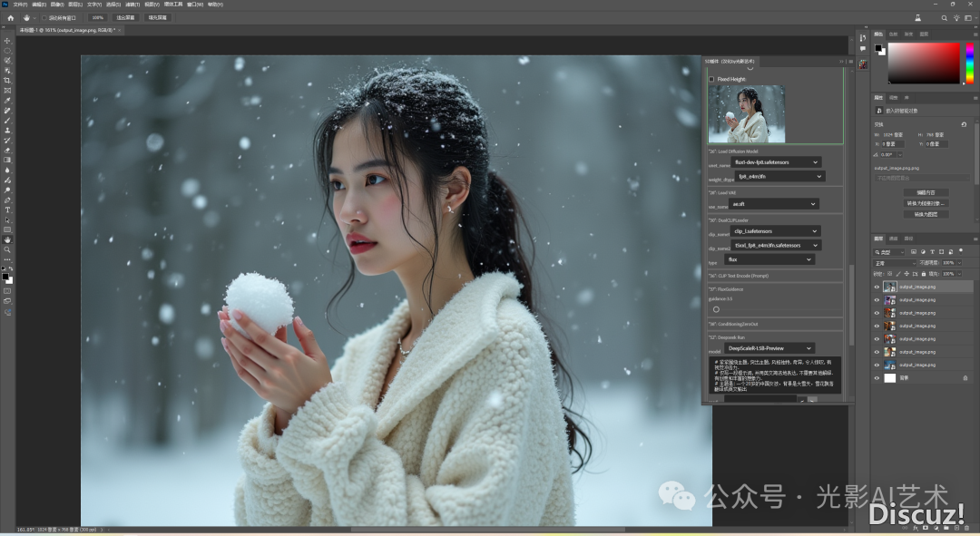The height and width of the screenshot is (536, 980).
Task: Select the Brush tool
Action: 7,121
